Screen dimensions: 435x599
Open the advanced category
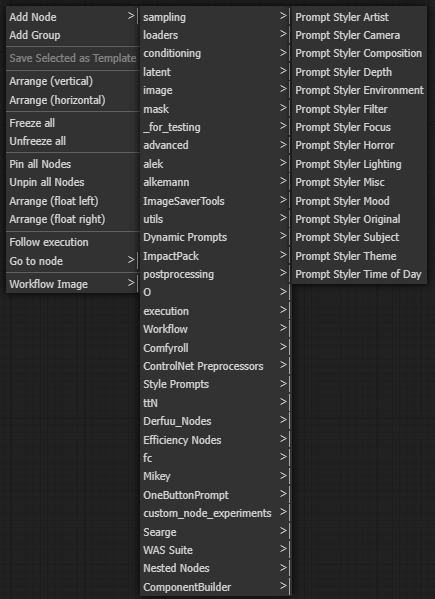(x=215, y=146)
